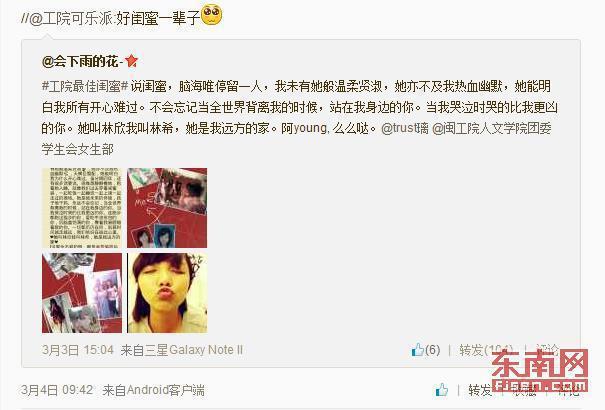Open the @会下雨的花 profile link
The height and width of the screenshot is (410, 605).
click(80, 61)
